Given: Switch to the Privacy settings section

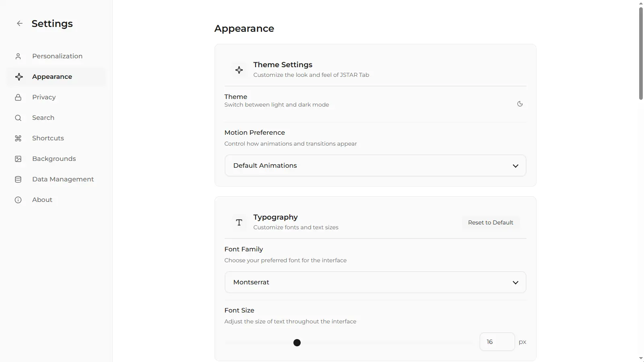Looking at the screenshot, I should point(56,97).
